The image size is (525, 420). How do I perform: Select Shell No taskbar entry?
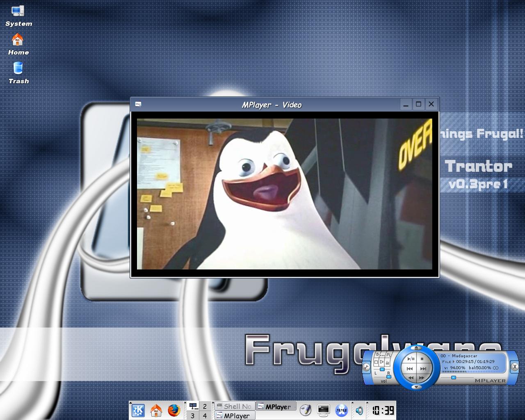point(235,406)
